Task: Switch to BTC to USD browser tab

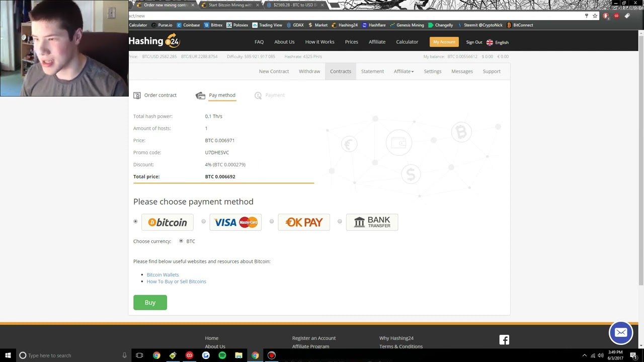Action: coord(294,5)
